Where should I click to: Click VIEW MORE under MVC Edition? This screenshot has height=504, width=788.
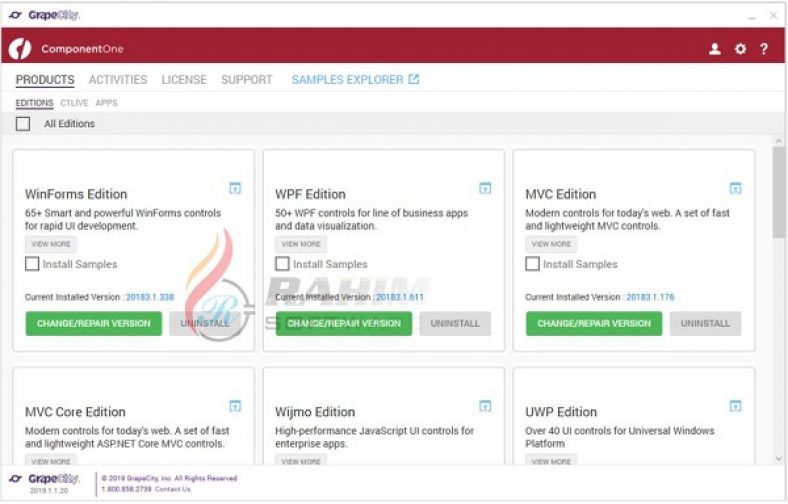point(551,244)
